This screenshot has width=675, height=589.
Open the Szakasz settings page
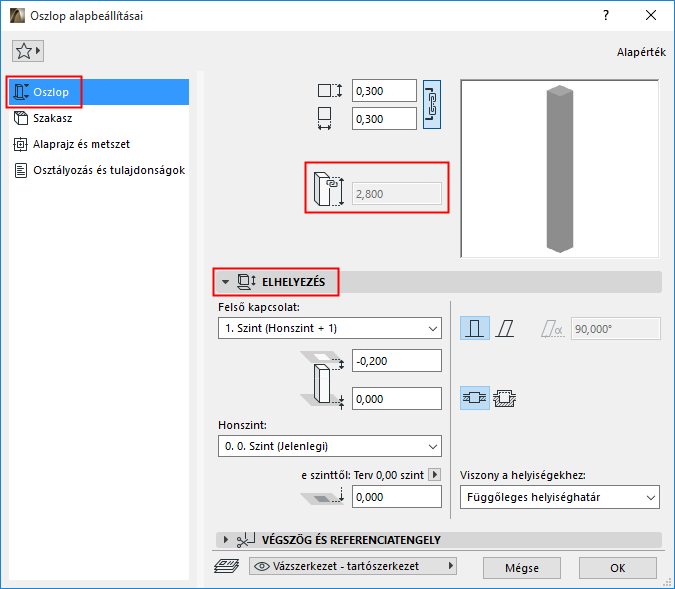pos(99,118)
